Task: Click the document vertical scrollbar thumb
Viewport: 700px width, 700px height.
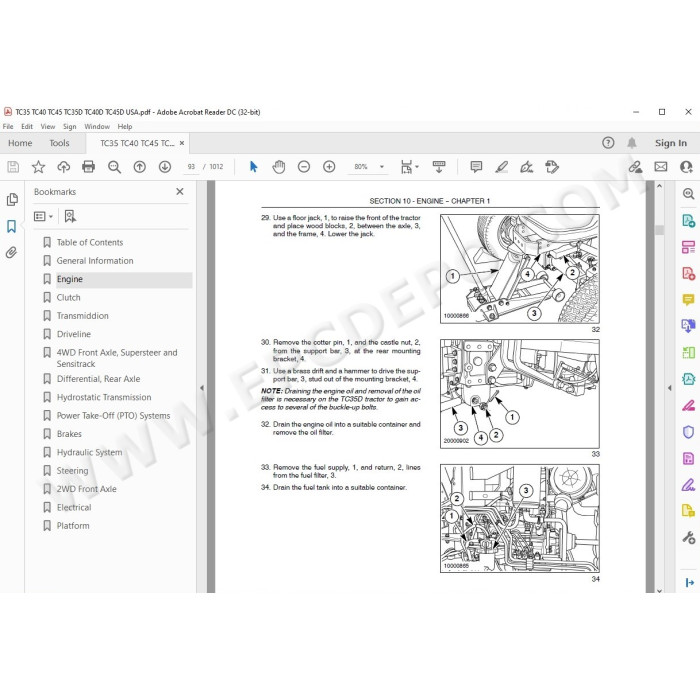Action: (x=659, y=230)
